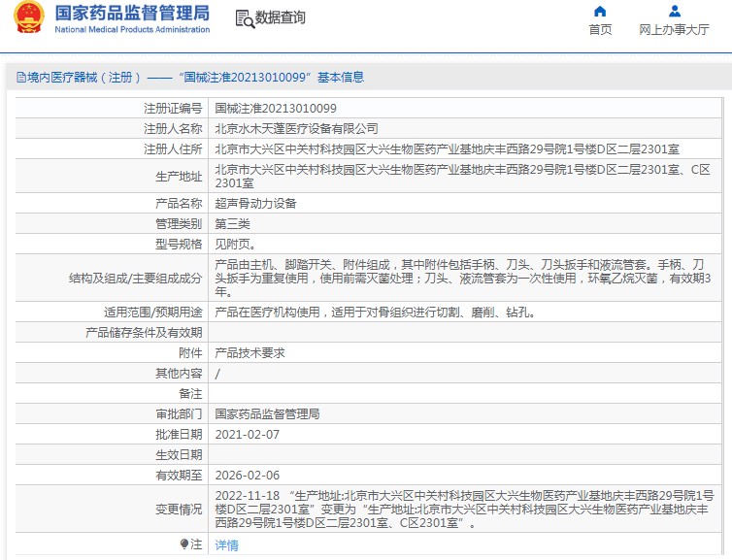Click model spec value 见附页。

[x=235, y=244]
